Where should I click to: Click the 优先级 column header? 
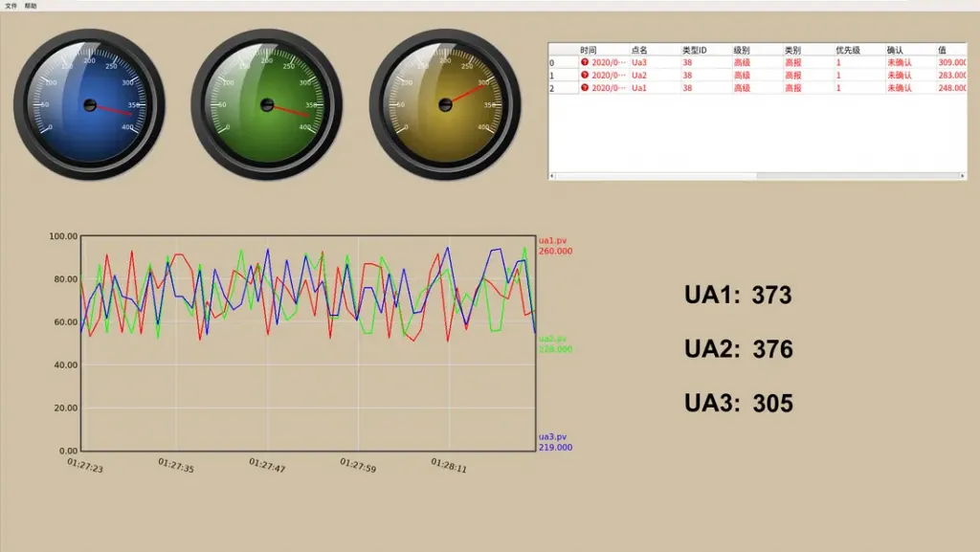coord(860,50)
